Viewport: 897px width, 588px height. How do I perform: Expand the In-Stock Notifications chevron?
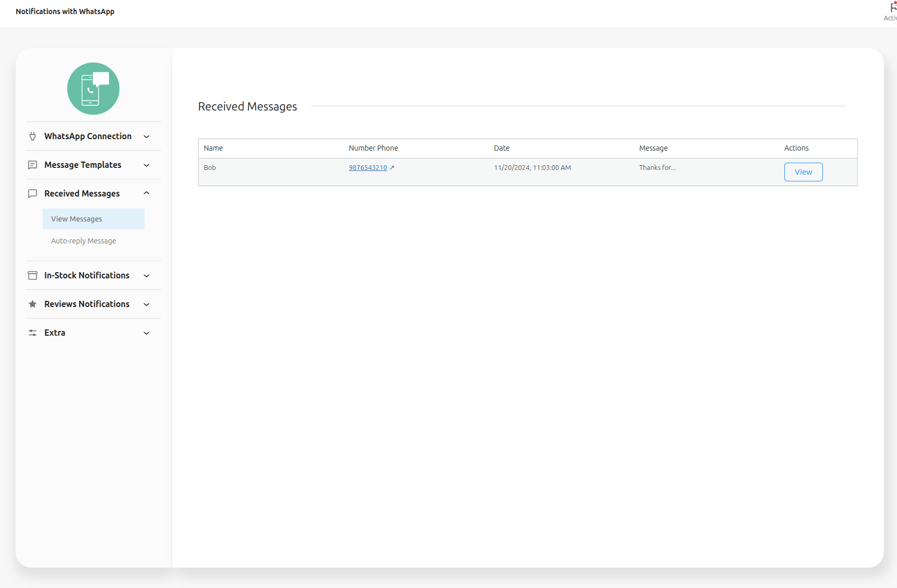point(147,276)
